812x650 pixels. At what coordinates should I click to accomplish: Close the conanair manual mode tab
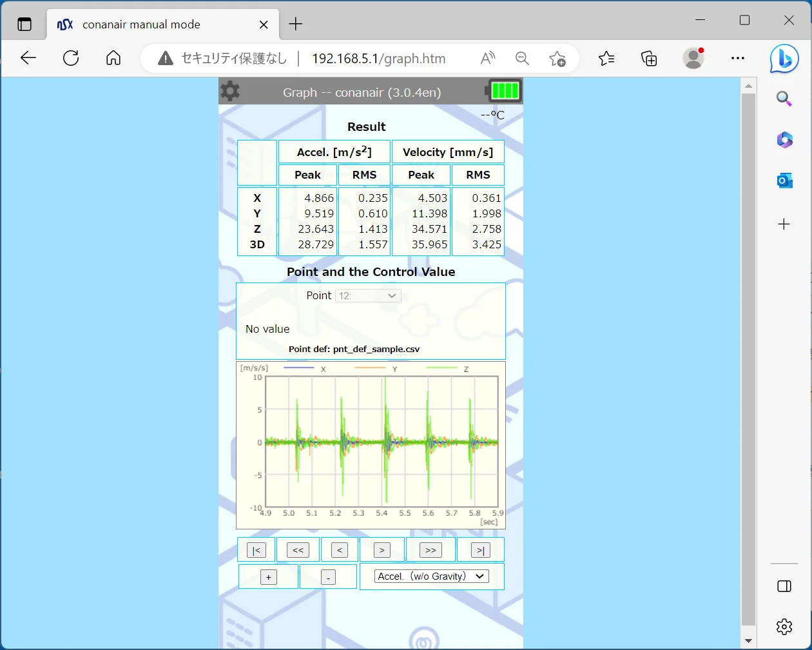pos(264,25)
